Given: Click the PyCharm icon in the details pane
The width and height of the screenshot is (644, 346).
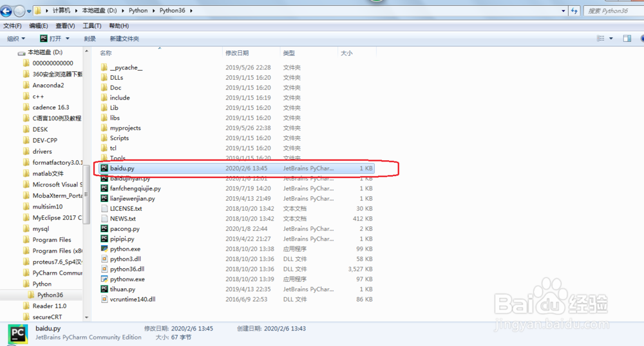Looking at the screenshot, I should pyautogui.click(x=17, y=334).
